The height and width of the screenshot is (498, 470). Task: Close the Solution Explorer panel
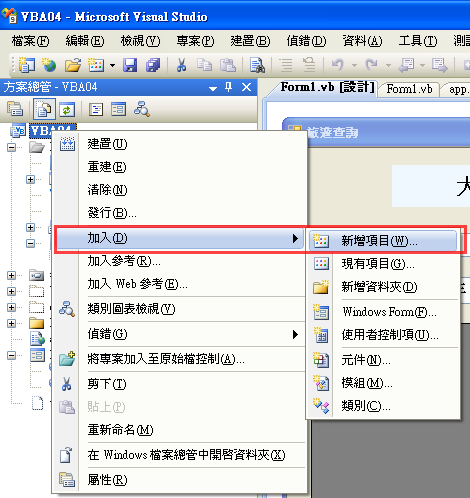click(x=246, y=87)
